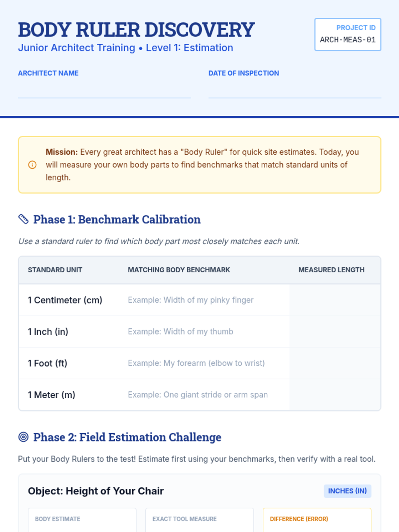Click the target icon beside Phase 2
The width and height of the screenshot is (399, 532).
[23, 437]
